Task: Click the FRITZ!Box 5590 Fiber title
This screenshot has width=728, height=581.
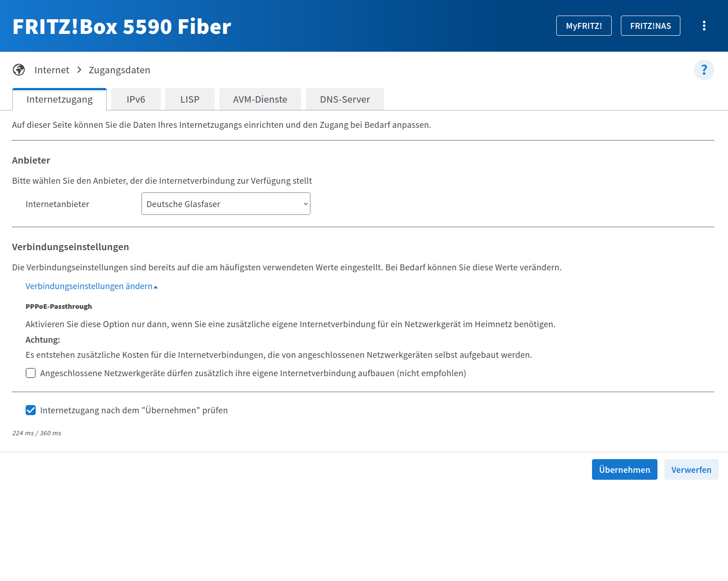Action: (x=122, y=27)
